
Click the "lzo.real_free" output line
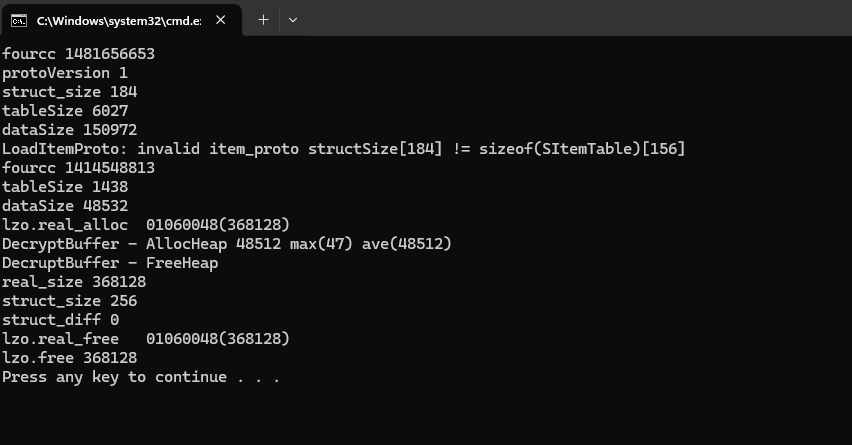pos(146,339)
